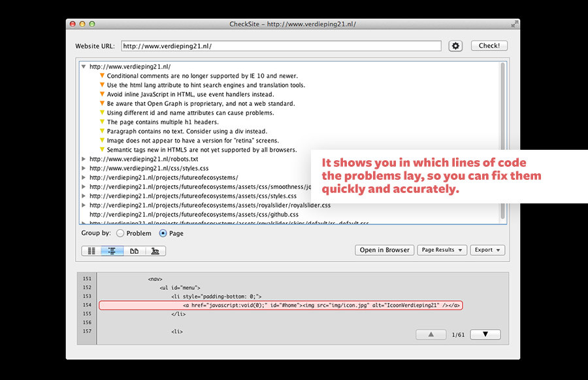Open the Export dropdown
This screenshot has height=380, width=588.
[x=487, y=250]
